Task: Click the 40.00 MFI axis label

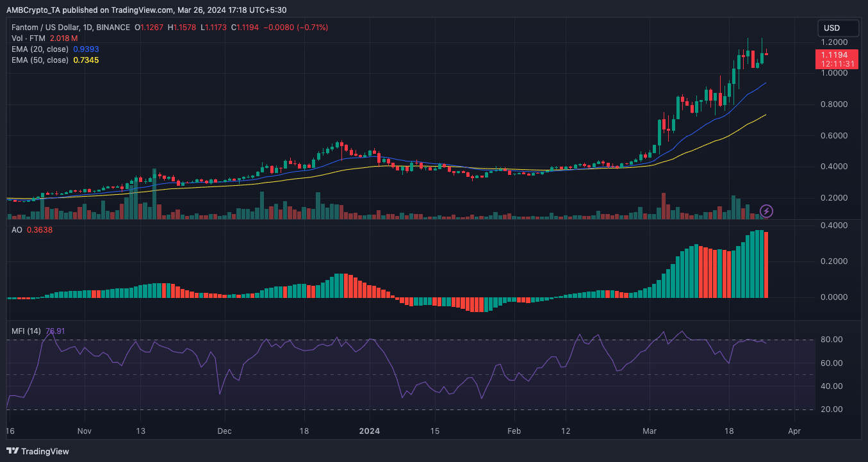Action: tap(832, 386)
